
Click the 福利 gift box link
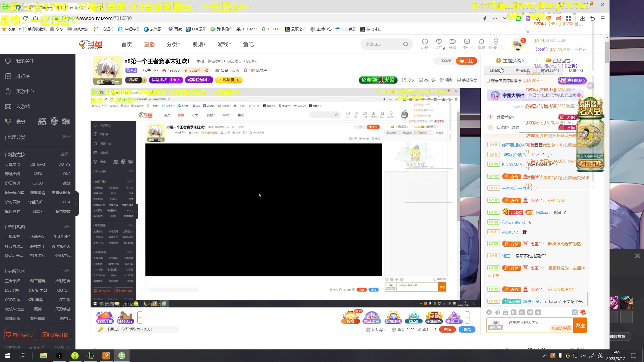[x=446, y=80]
